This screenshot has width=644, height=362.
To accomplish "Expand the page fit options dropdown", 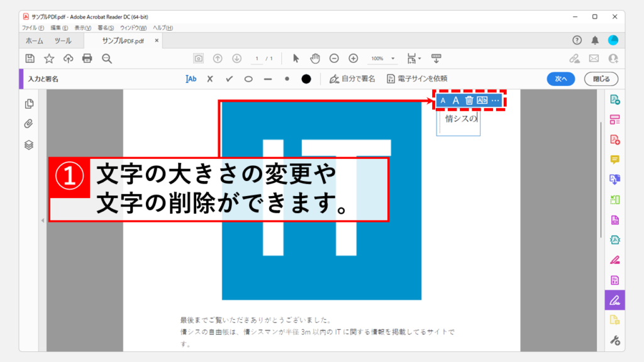I will pyautogui.click(x=414, y=58).
